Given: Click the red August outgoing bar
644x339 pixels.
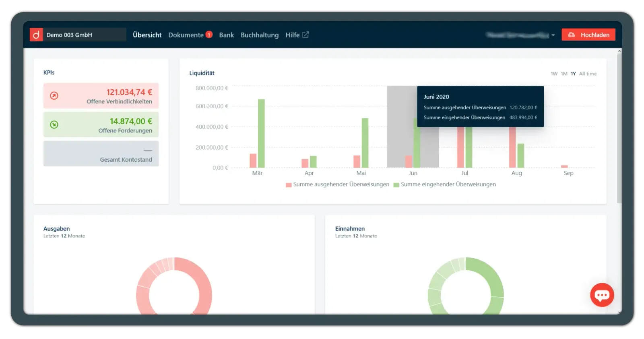Looking at the screenshot, I should click(x=512, y=147).
